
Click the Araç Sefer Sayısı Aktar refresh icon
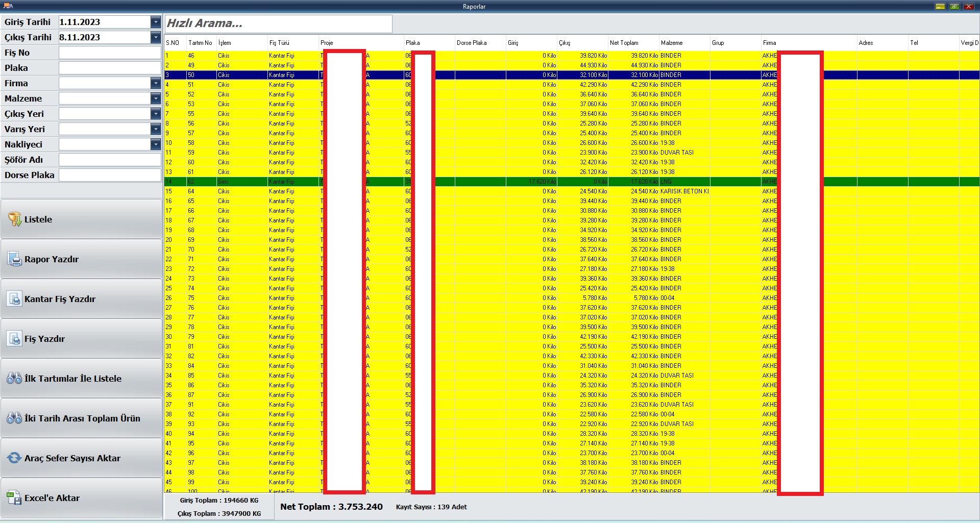(14, 458)
